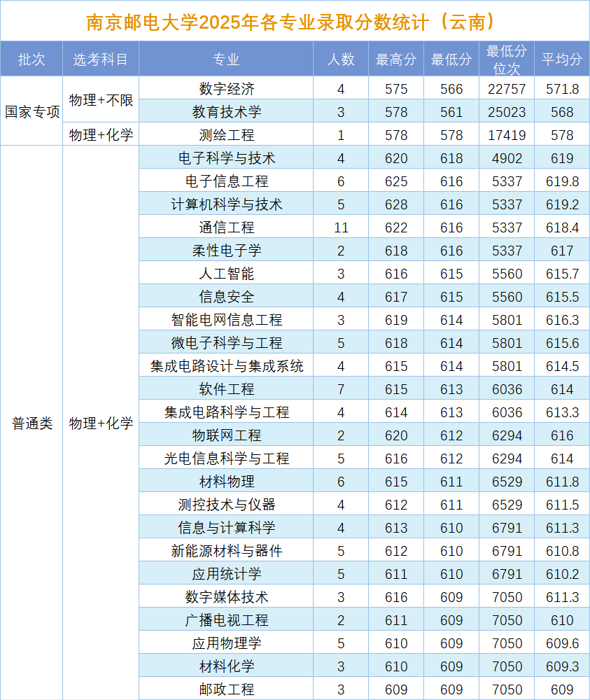Click the rank value 17419
This screenshot has width=590, height=700.
(507, 135)
